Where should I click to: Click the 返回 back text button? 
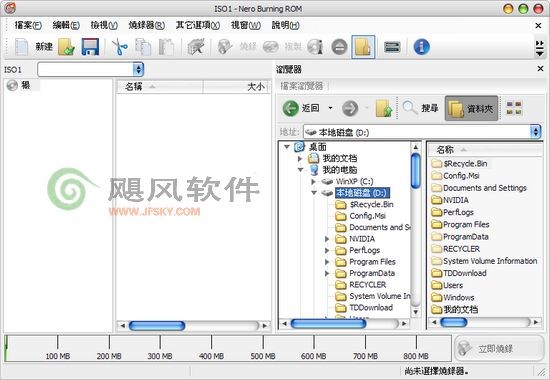[310, 108]
